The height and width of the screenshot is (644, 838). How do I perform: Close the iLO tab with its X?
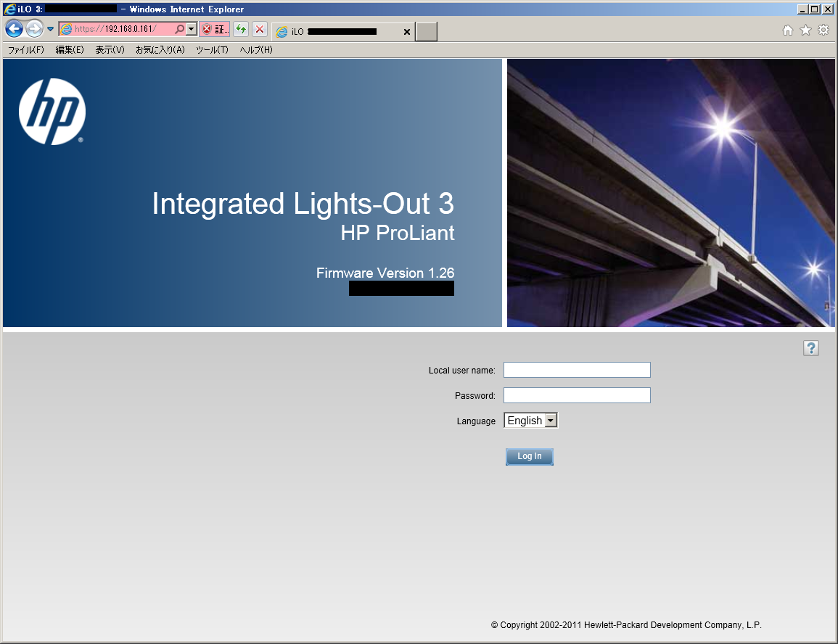407,32
